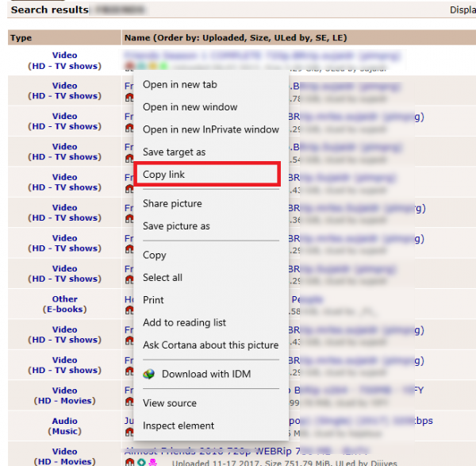Click magnet icon under Almost Friends title
This screenshot has height=466, width=476.
click(x=129, y=462)
